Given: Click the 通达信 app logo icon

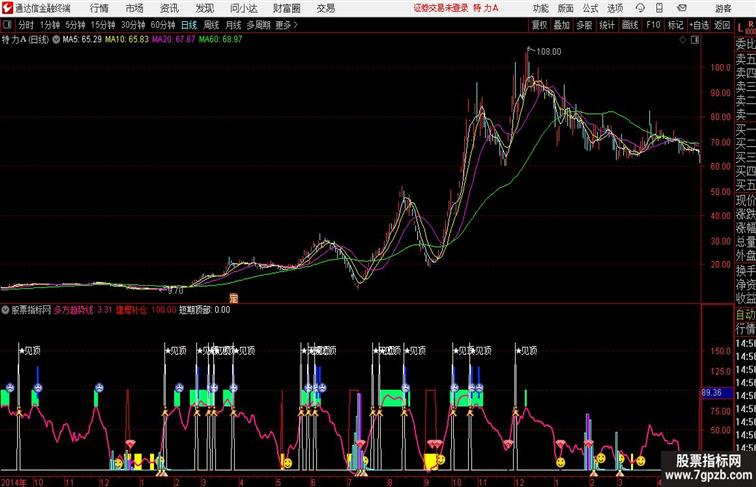Looking at the screenshot, I should pyautogui.click(x=7, y=8).
